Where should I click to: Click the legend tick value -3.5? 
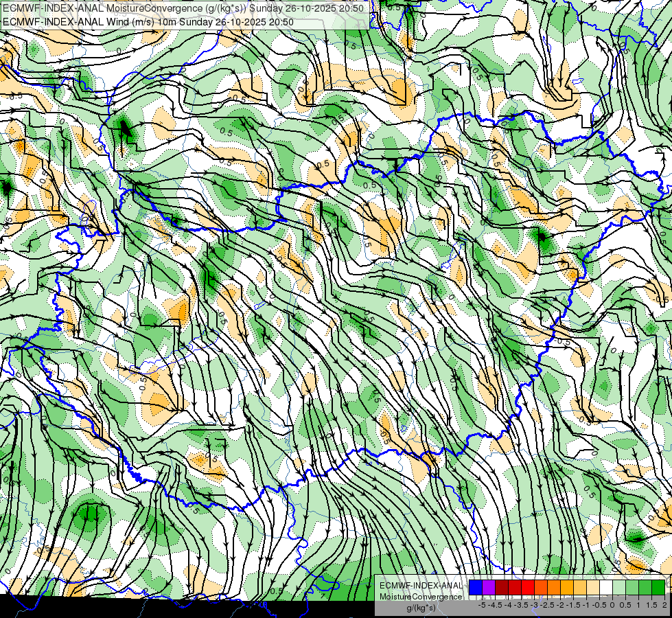pyautogui.click(x=521, y=605)
